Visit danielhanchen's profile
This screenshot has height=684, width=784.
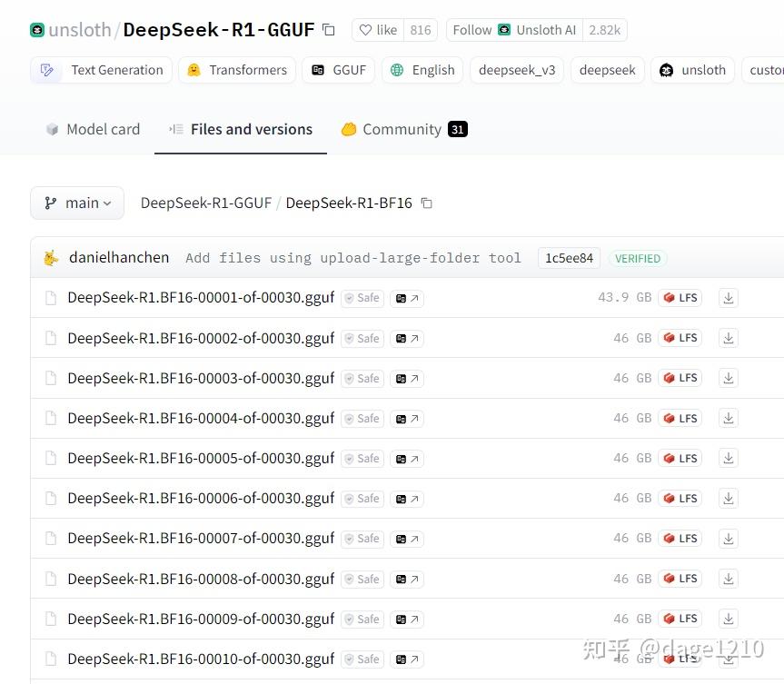pos(118,257)
